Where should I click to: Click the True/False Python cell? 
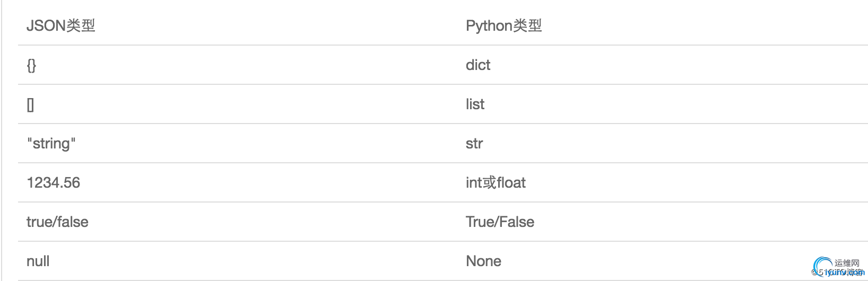(x=500, y=222)
